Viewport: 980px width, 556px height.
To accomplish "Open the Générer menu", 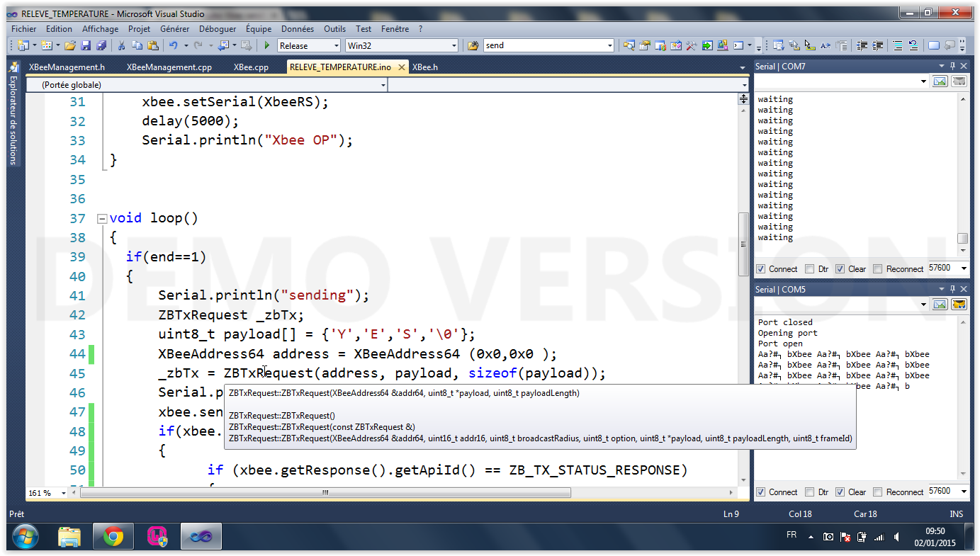I will pos(174,29).
